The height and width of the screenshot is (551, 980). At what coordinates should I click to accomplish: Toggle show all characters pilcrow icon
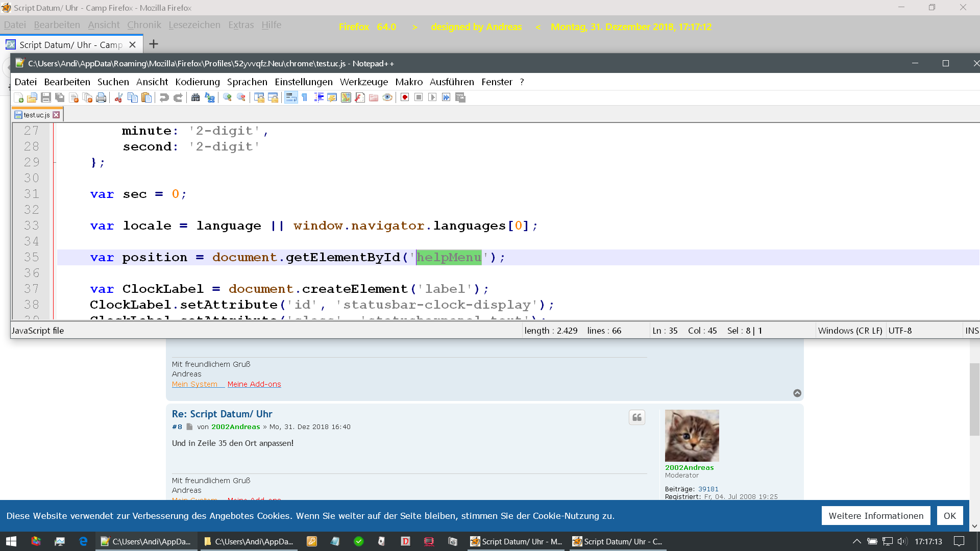[305, 97]
